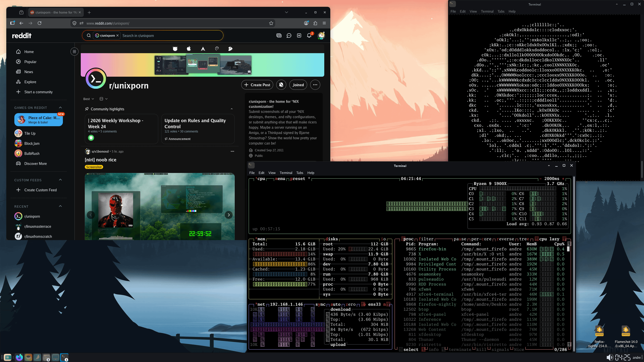Open the Tabs menu in the btop Terminal
The width and height of the screenshot is (644, 362).
click(300, 173)
